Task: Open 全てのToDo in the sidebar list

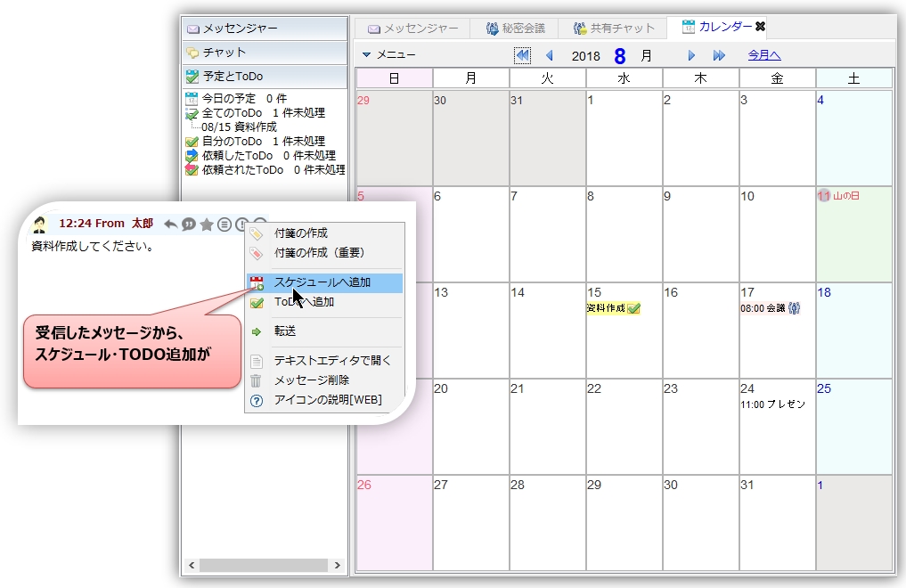Action: tap(263, 113)
